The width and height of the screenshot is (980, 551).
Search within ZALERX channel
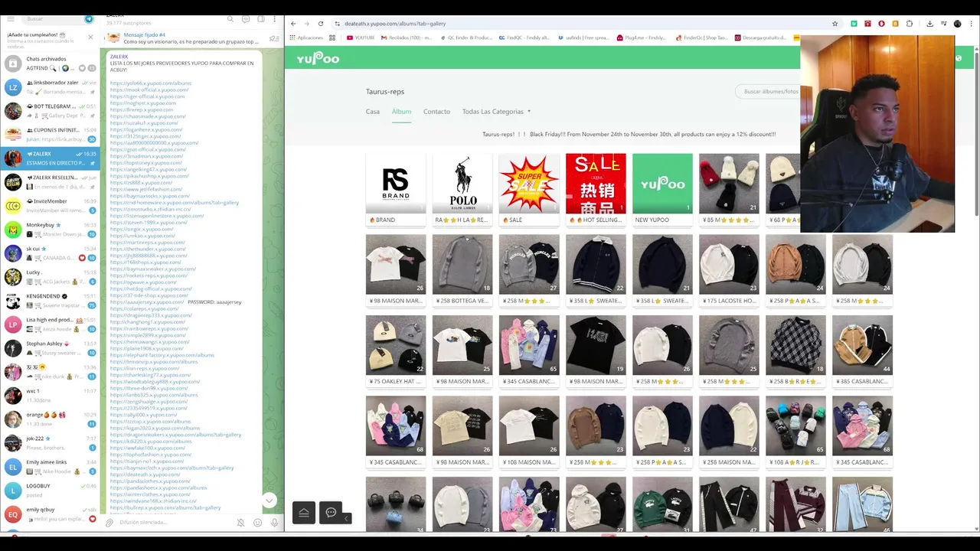coord(230,18)
